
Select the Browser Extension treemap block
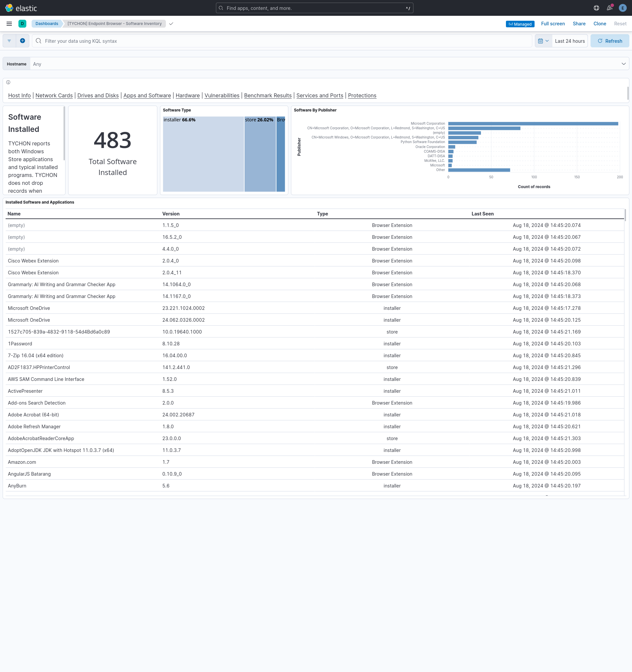point(281,154)
